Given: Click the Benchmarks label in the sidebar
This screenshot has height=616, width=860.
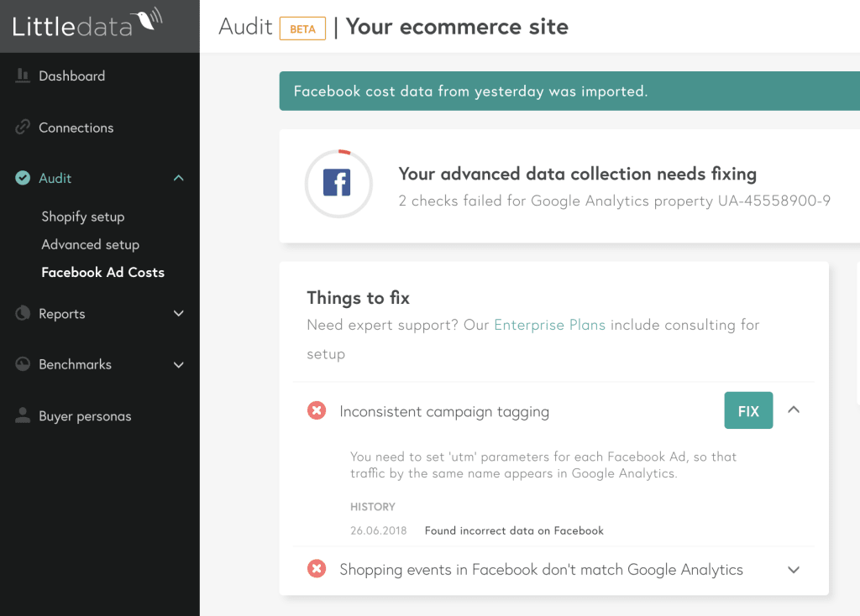Looking at the screenshot, I should [75, 364].
